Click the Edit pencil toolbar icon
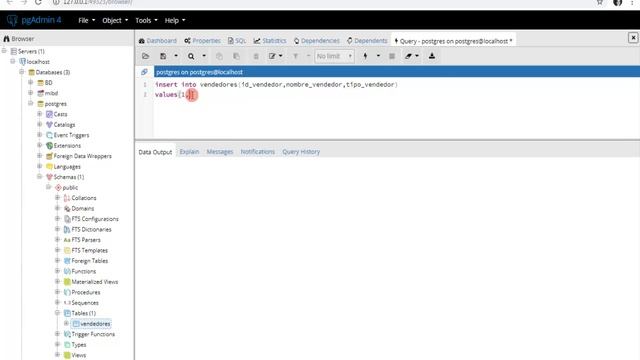This screenshot has width=640, height=360. click(272, 56)
